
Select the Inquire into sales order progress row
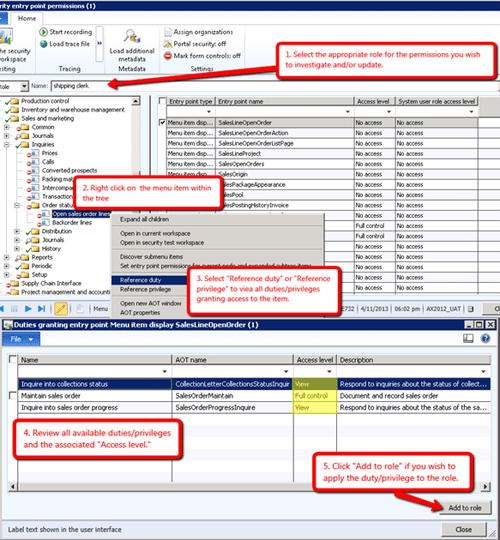254,408
